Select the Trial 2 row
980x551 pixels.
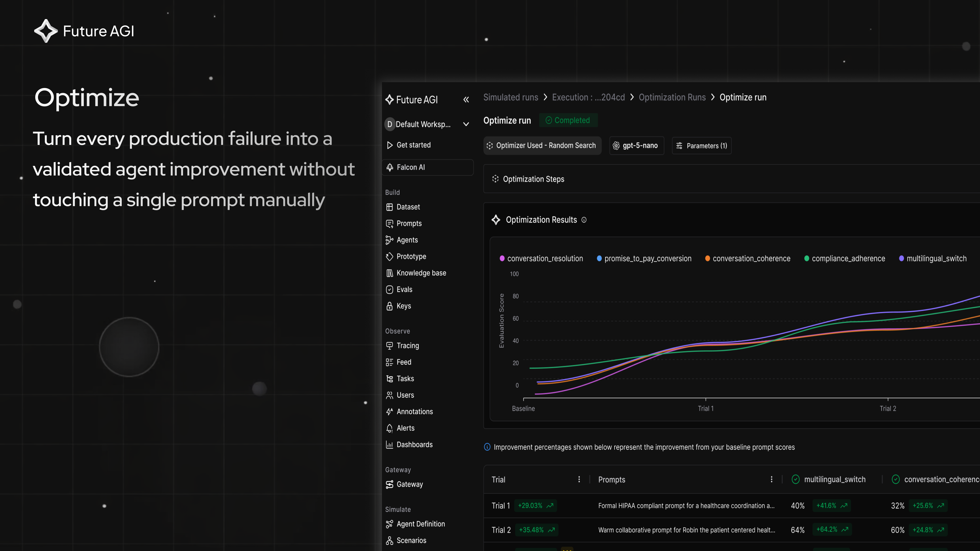click(732, 530)
